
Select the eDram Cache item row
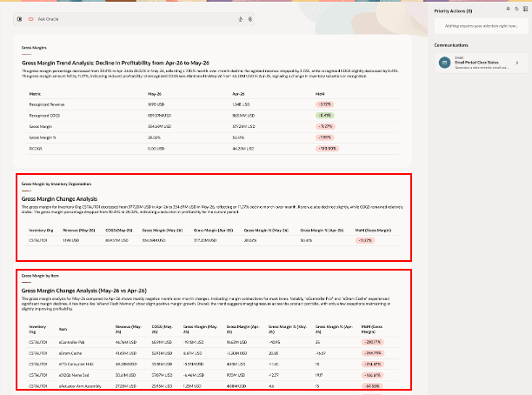(214, 353)
